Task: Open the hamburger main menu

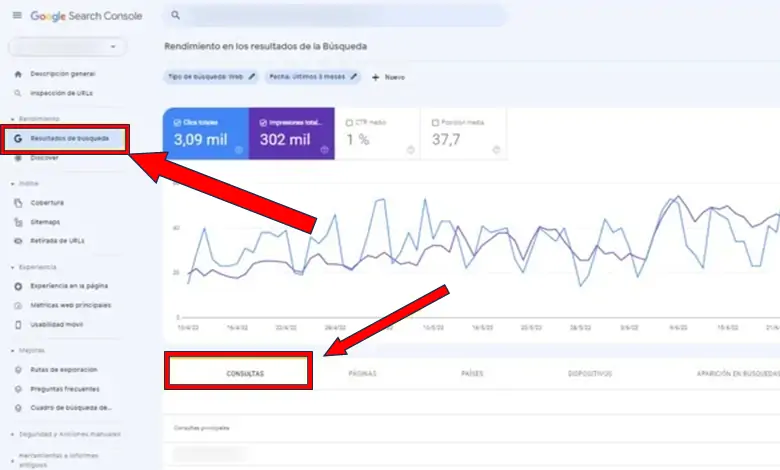Action: coord(17,15)
